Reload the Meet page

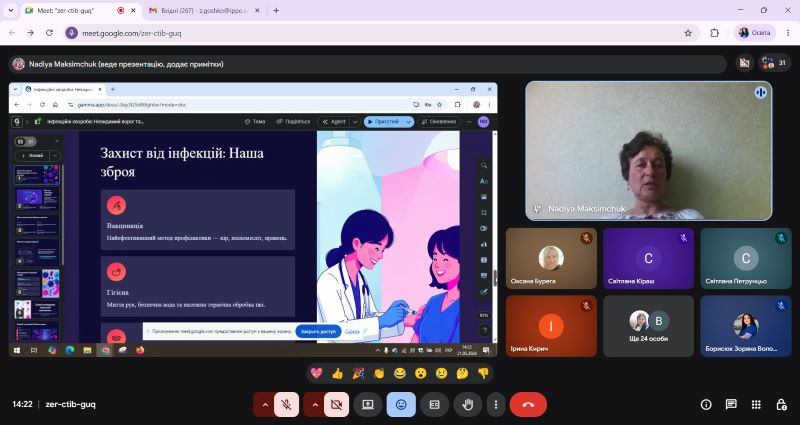[49, 33]
